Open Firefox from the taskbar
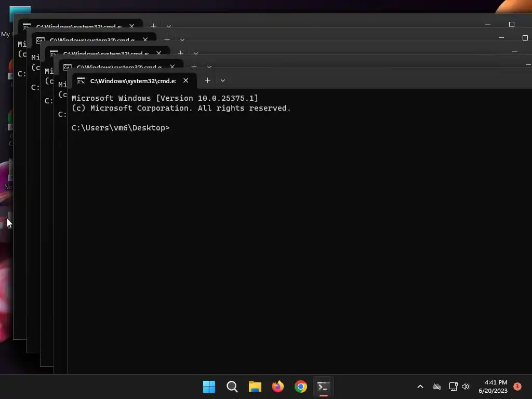 point(278,387)
